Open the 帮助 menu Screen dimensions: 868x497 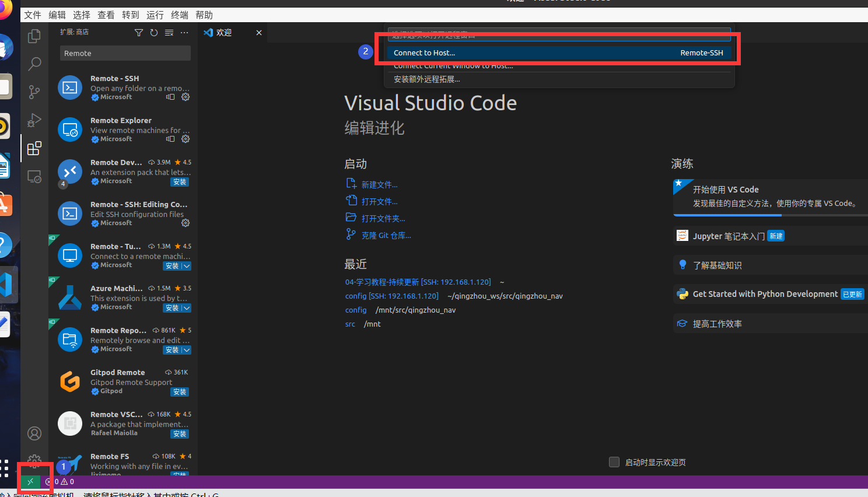click(x=204, y=15)
